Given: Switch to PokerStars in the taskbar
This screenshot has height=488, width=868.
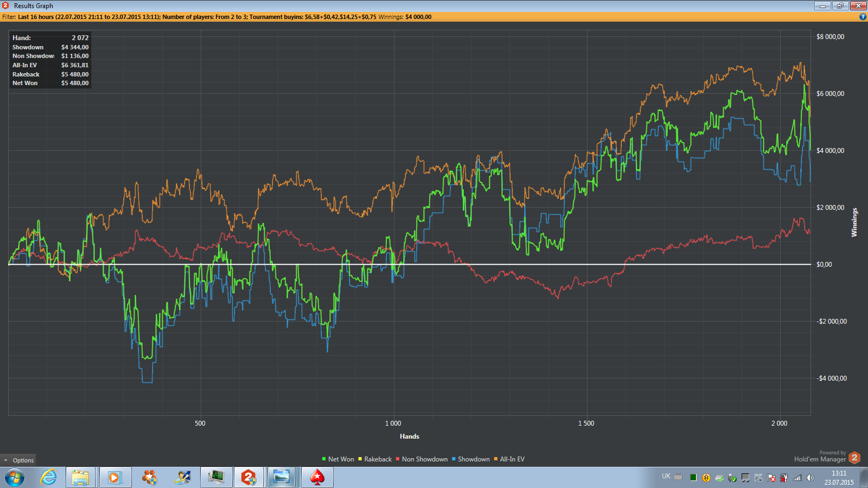Looking at the screenshot, I should pos(317,477).
